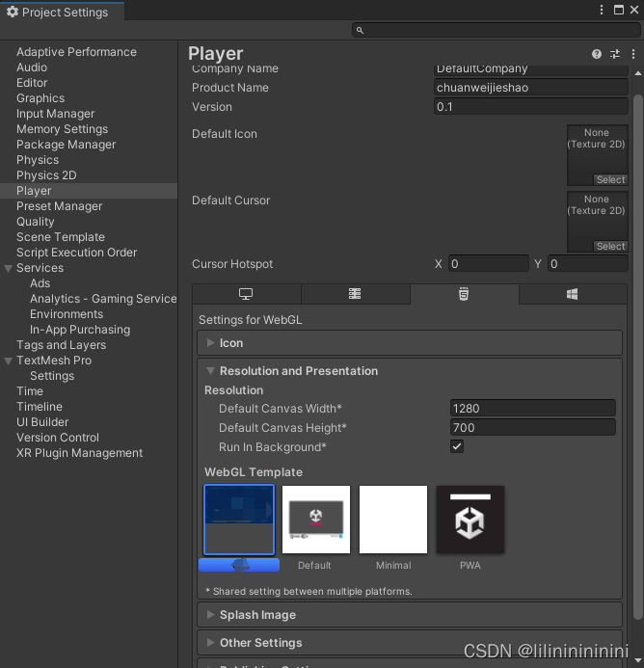Choose the PWA WebGL template thumbnail
The width and height of the screenshot is (644, 668).
point(470,520)
